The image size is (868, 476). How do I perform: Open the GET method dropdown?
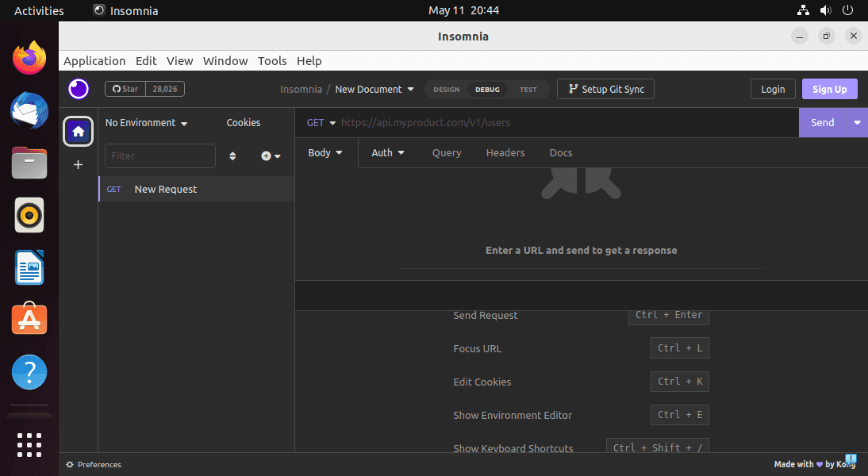pos(321,123)
